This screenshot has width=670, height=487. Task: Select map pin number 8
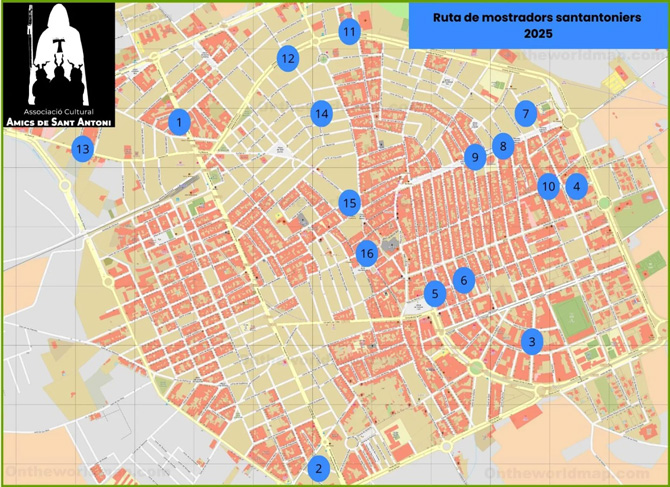tap(503, 146)
